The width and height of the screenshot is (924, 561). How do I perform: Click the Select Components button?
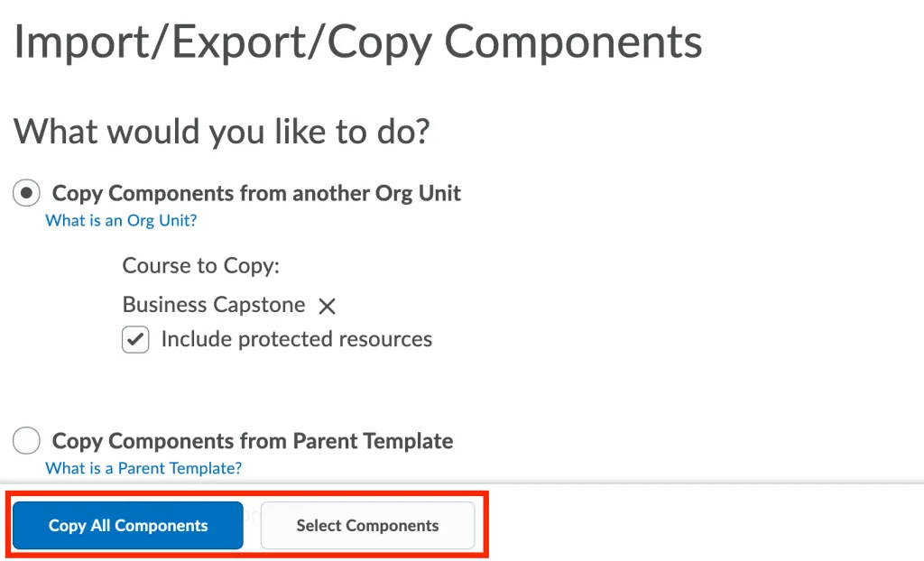click(x=368, y=526)
